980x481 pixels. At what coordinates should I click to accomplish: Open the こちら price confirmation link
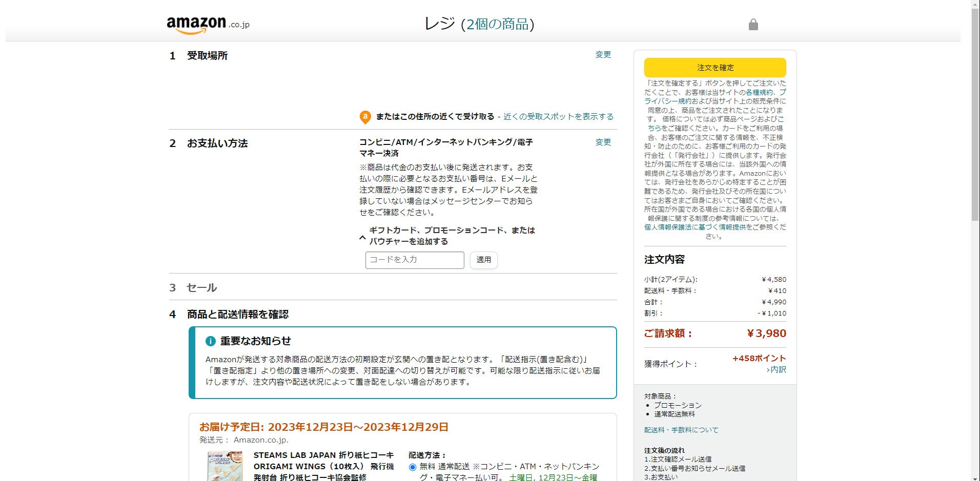pyautogui.click(x=655, y=129)
